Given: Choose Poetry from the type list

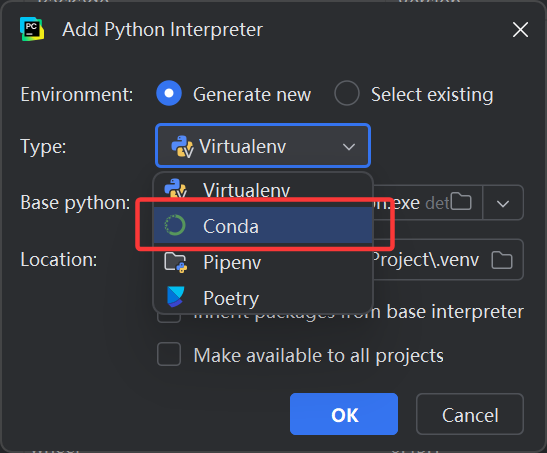Looking at the screenshot, I should tap(263, 298).
